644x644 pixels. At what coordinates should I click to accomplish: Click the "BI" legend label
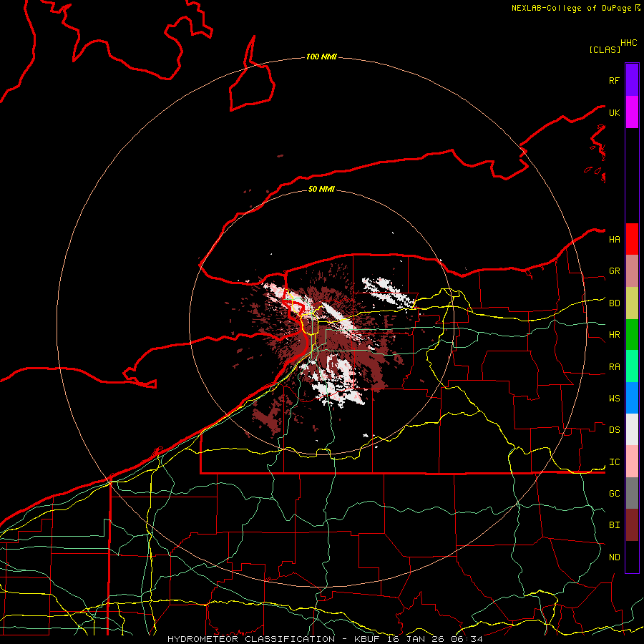(614, 525)
